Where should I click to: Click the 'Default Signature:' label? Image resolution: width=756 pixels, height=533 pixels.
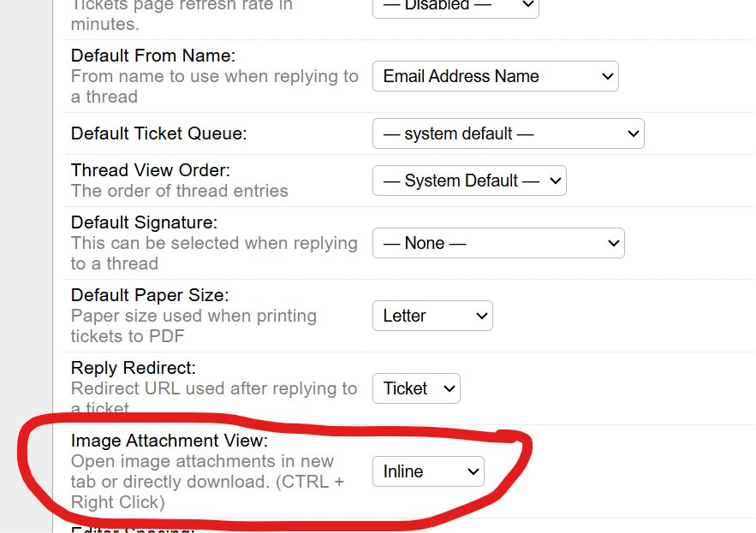(144, 222)
